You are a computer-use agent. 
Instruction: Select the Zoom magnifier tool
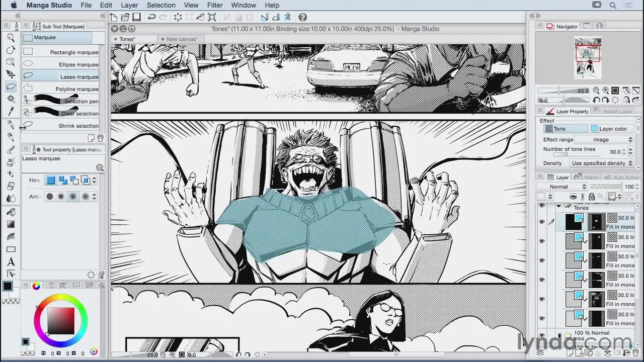[11, 37]
